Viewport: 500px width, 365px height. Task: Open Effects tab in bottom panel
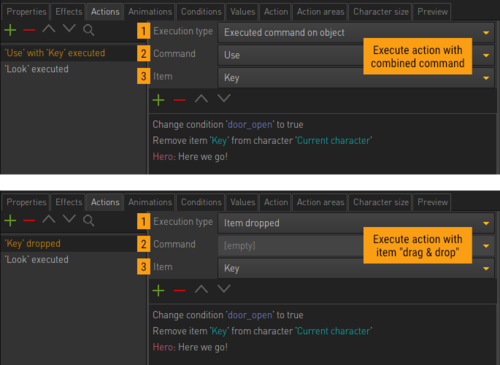pyautogui.click(x=69, y=202)
